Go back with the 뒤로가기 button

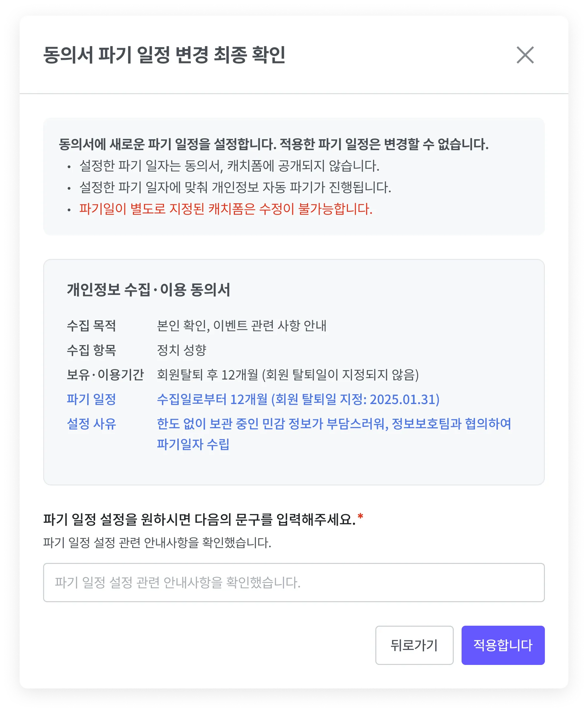414,645
